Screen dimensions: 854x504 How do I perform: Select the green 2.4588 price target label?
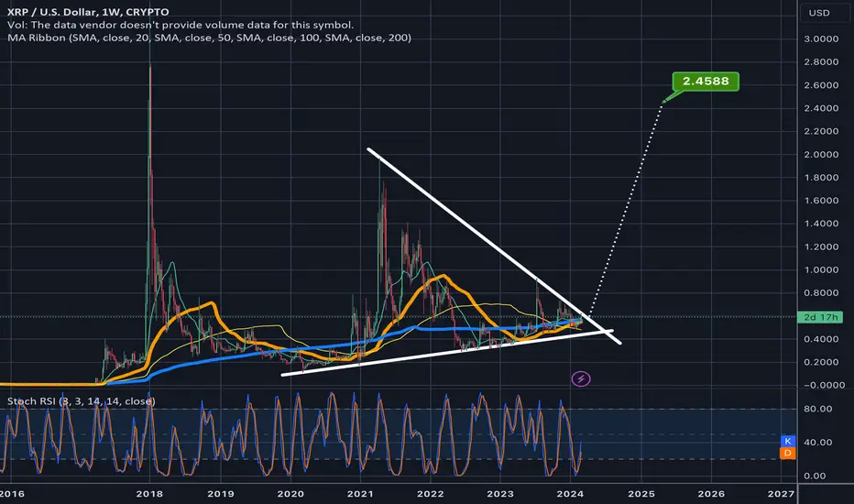[x=706, y=82]
